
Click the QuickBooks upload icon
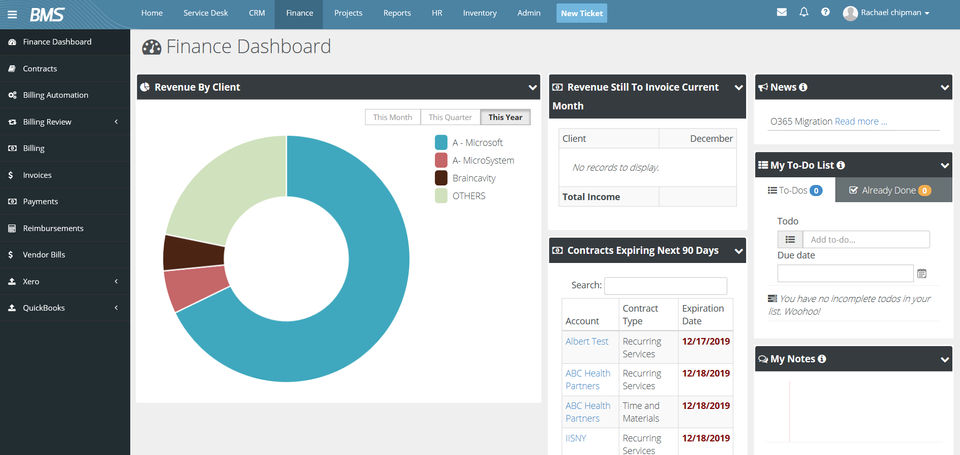tap(12, 308)
